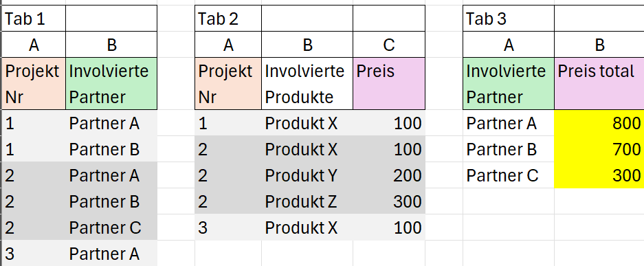
Task: Click the green Involvierte Partner header in Tab 1
Action: pyautogui.click(x=111, y=84)
